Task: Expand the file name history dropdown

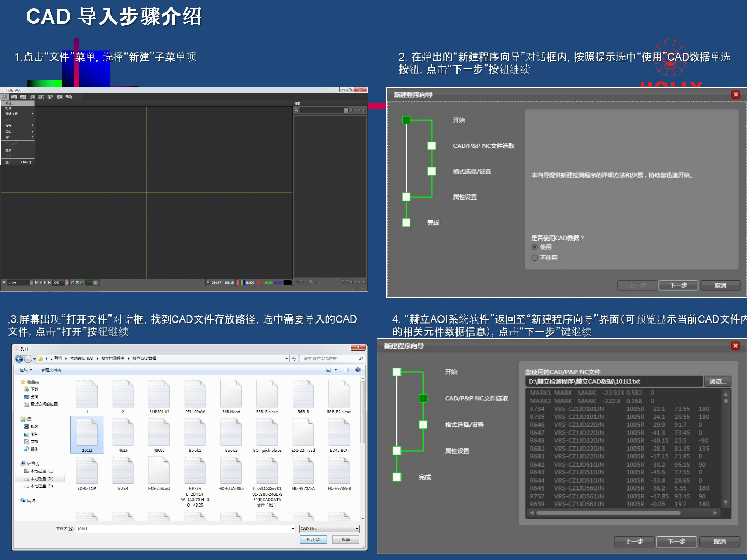Action: click(293, 529)
